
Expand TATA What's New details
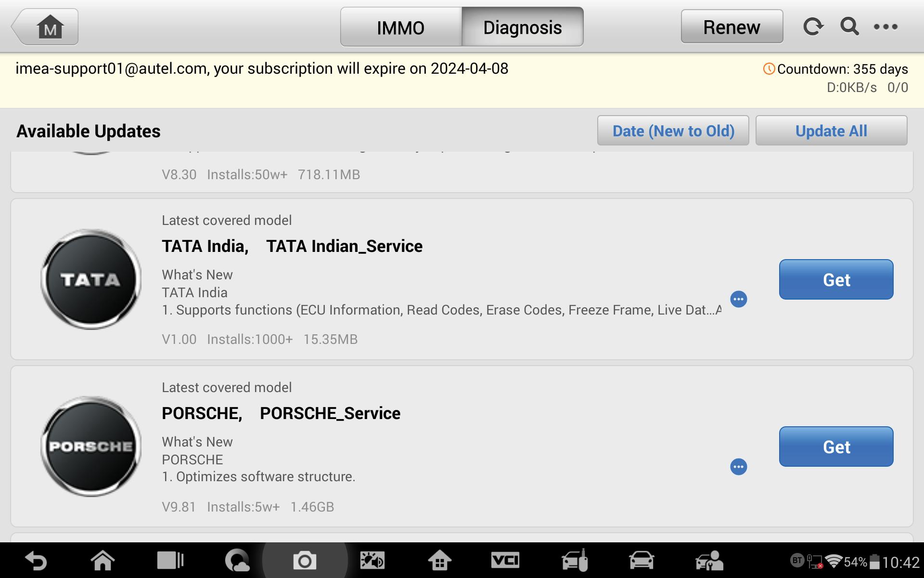pyautogui.click(x=738, y=299)
